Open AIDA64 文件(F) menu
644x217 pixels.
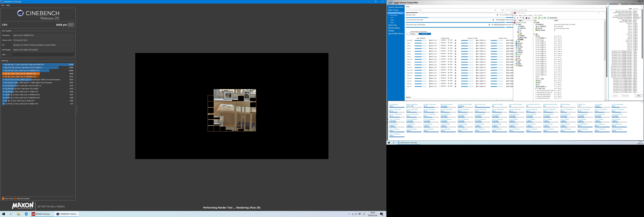[x=516, y=15]
